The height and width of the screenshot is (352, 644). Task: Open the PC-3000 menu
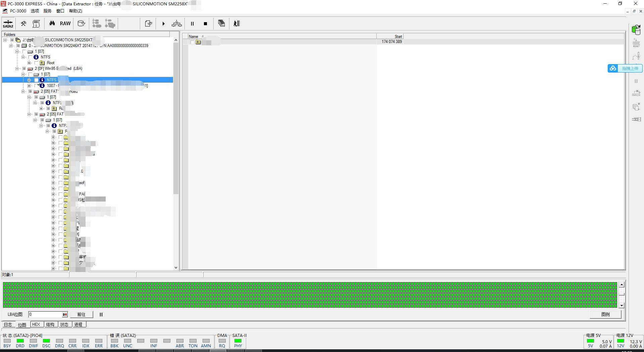point(18,11)
